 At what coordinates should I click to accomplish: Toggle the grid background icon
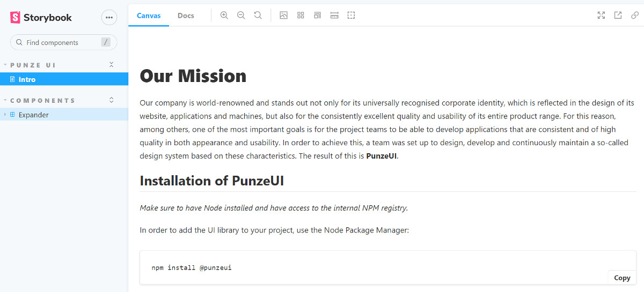[x=301, y=16]
